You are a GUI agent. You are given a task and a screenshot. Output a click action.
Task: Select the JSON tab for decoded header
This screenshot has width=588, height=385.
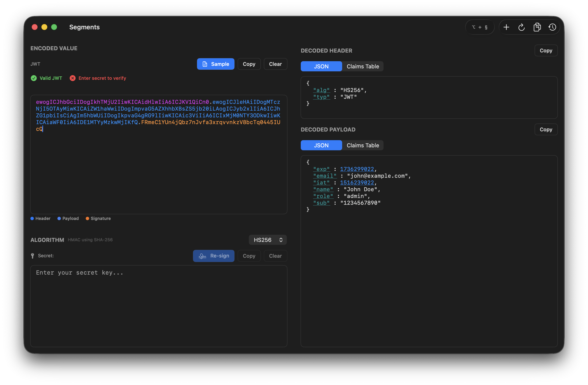tap(321, 66)
